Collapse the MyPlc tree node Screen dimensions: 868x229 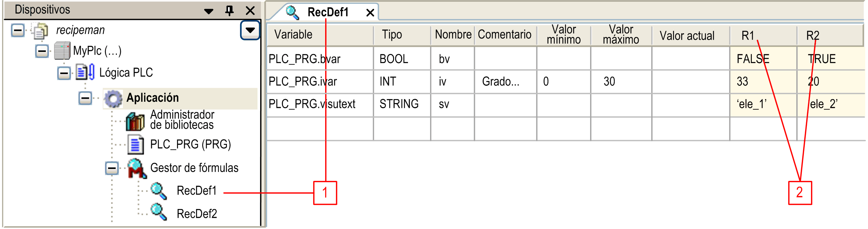(42, 51)
